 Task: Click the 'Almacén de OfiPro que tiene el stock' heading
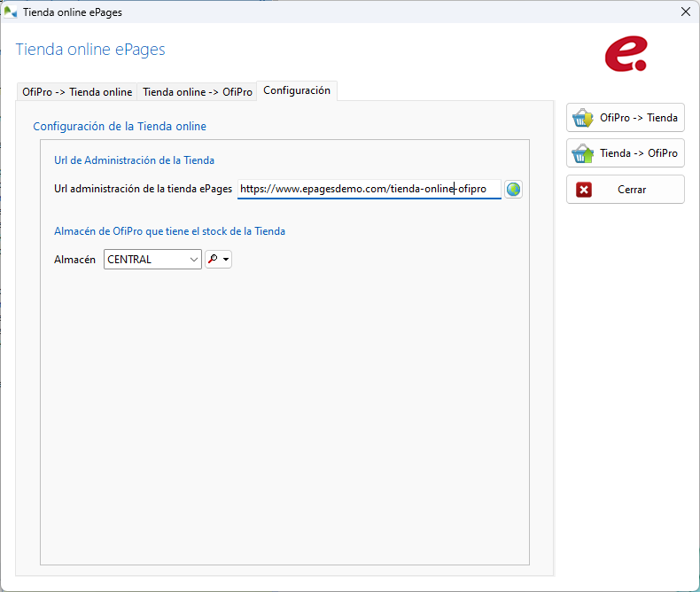tap(169, 231)
